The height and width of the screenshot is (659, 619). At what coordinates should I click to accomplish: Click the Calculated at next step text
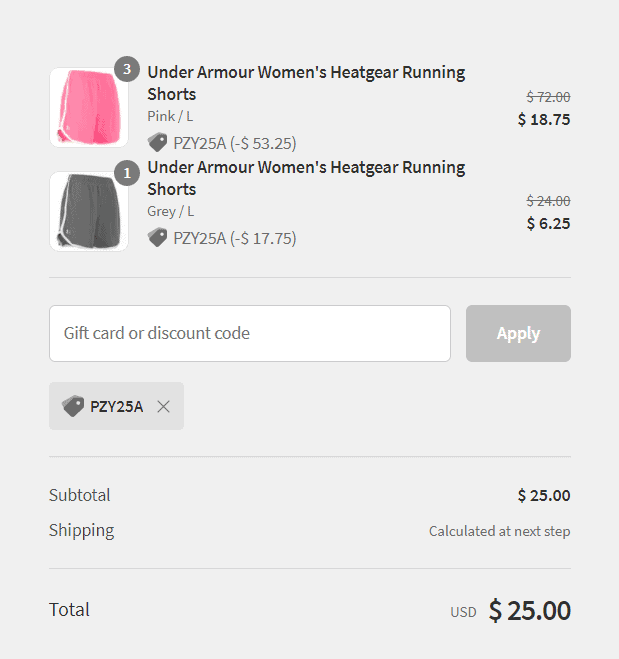point(499,531)
